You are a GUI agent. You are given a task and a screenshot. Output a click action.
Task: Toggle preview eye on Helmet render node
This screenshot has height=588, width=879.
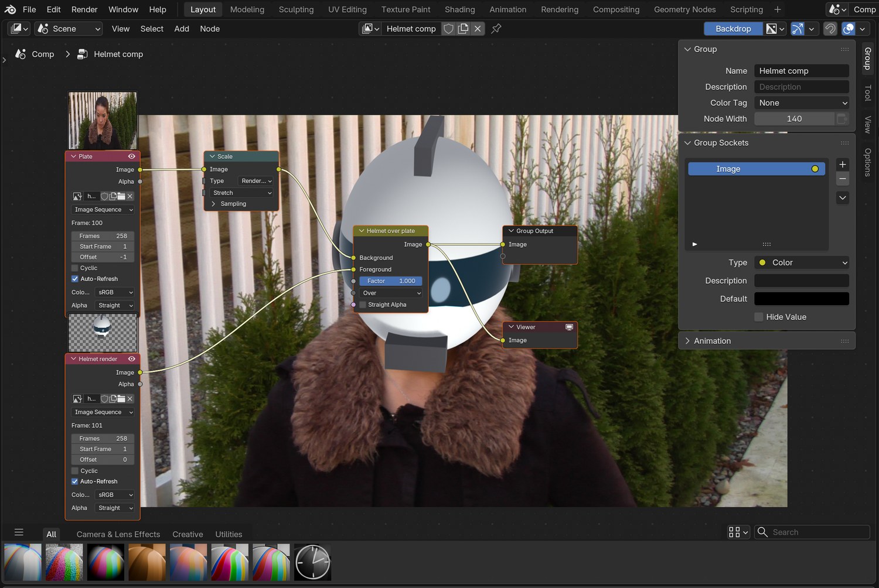coord(132,359)
